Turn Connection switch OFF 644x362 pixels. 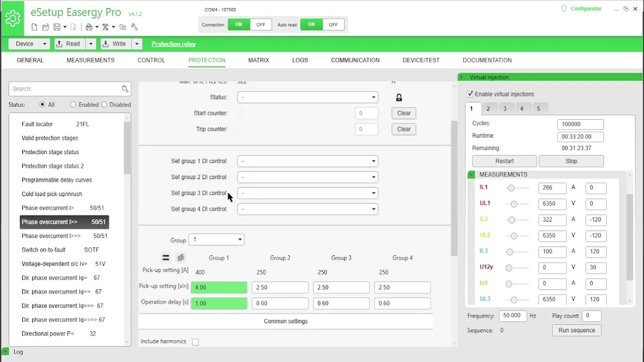point(261,25)
